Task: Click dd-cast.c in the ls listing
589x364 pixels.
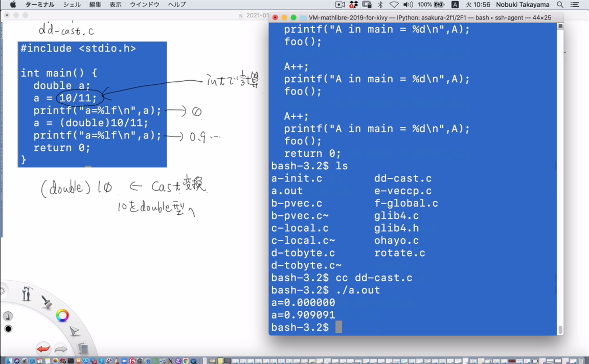Action: (x=403, y=178)
